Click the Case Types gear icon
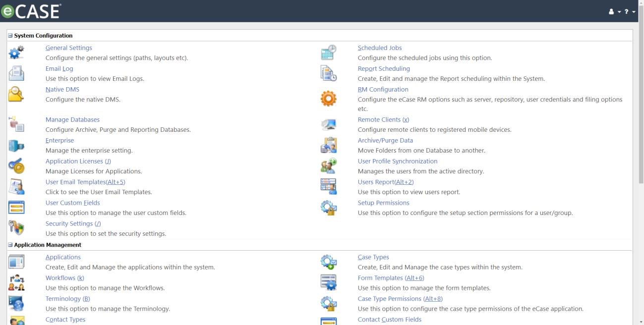Viewport: 644px width, 325px height. (x=329, y=262)
